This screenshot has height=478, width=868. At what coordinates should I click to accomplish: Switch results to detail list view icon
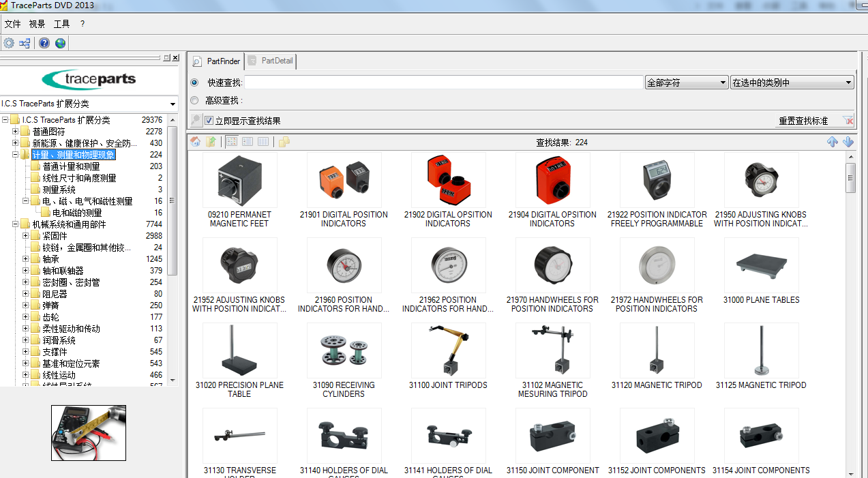coord(263,142)
